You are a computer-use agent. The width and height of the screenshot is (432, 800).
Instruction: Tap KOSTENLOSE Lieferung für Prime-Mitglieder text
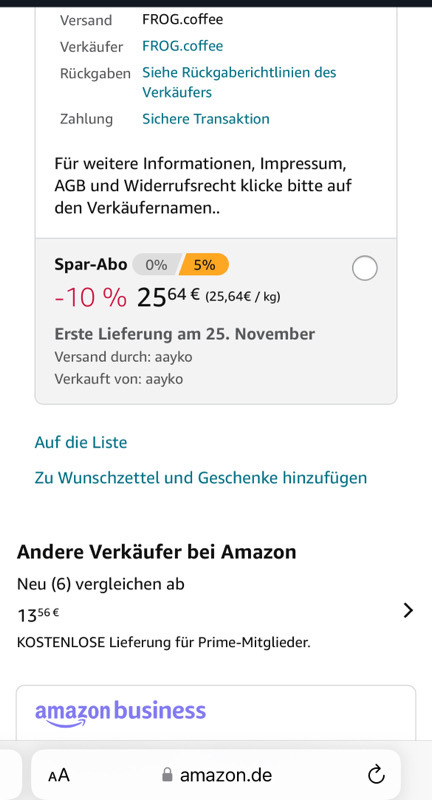point(164,642)
